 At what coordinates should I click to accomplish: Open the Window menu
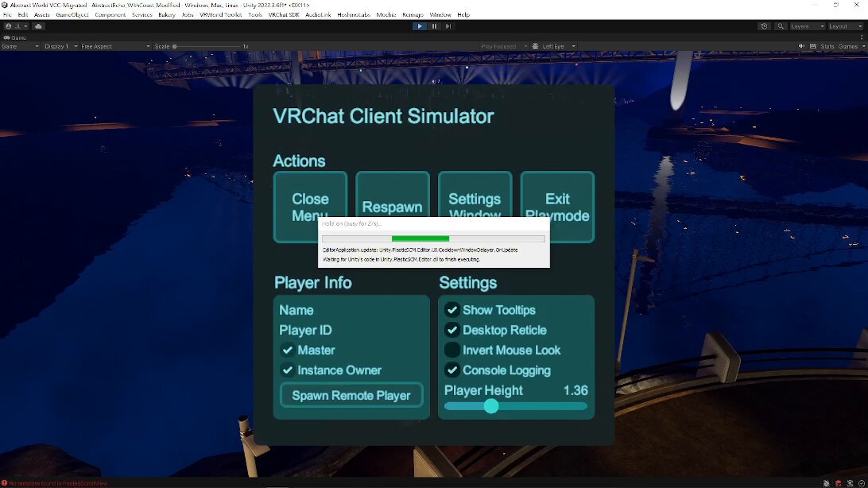point(440,15)
